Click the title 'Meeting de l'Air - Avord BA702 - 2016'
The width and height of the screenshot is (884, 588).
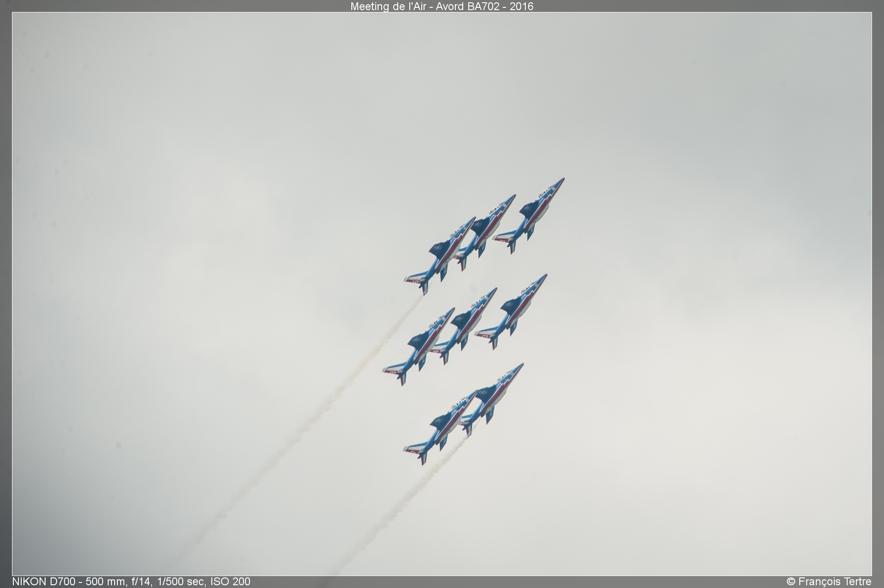pyautogui.click(x=442, y=6)
